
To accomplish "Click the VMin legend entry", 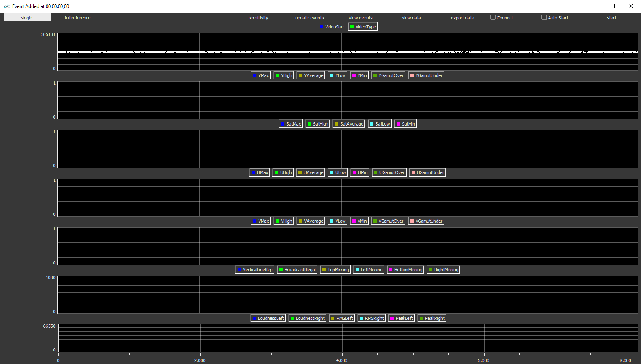I will tap(359, 221).
